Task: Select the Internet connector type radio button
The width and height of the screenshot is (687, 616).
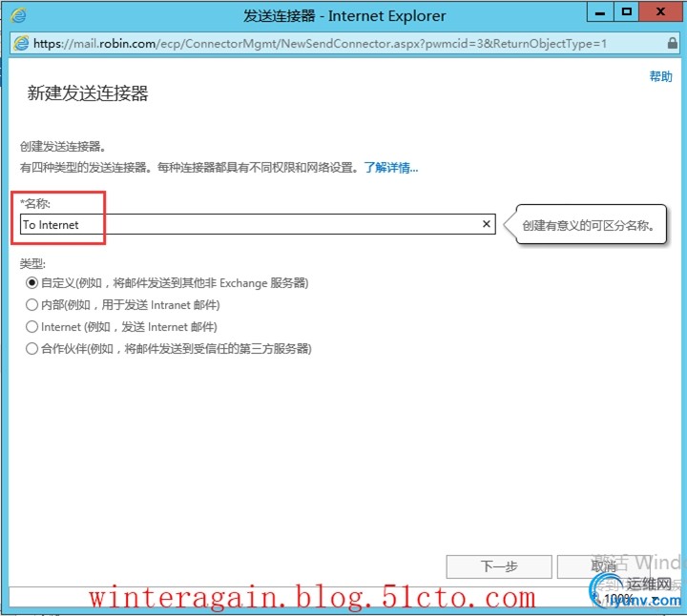Action: point(31,327)
